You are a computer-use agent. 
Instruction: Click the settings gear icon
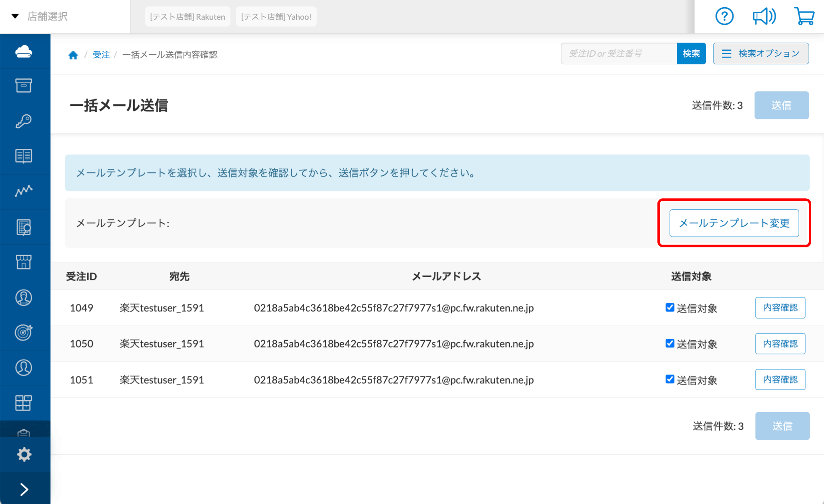click(x=24, y=454)
